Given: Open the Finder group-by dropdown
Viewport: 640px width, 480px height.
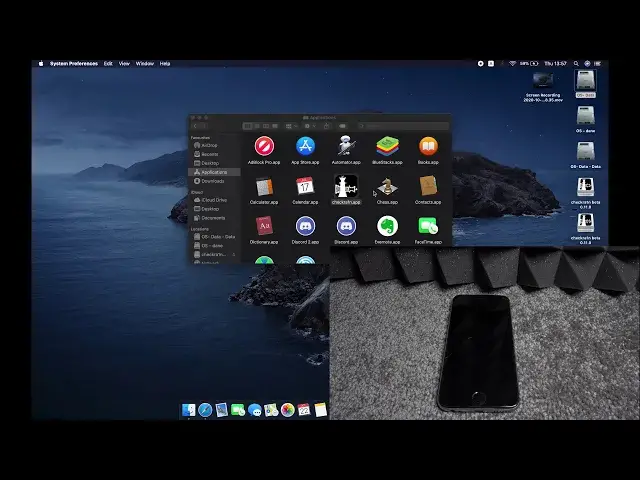Looking at the screenshot, I should click(291, 126).
